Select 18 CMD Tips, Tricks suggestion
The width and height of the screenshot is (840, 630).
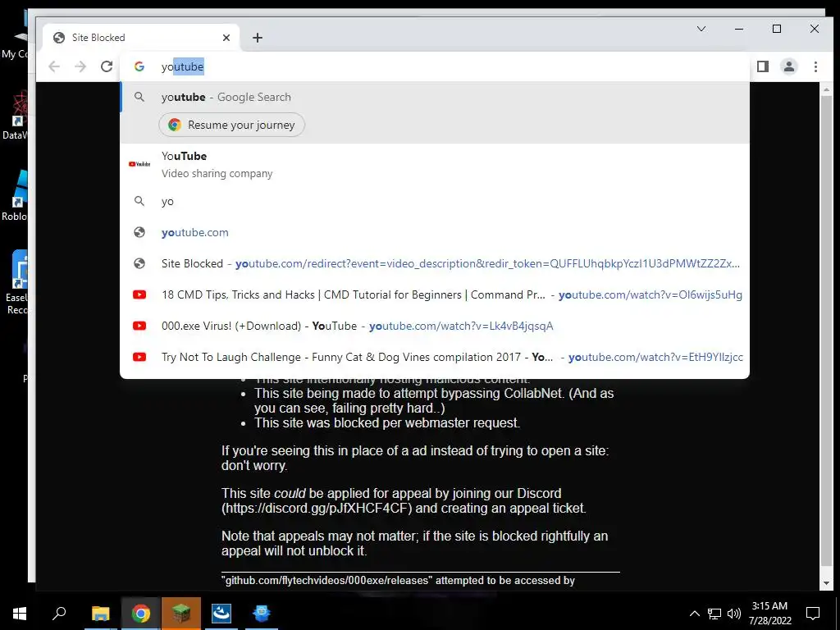pyautogui.click(x=435, y=294)
